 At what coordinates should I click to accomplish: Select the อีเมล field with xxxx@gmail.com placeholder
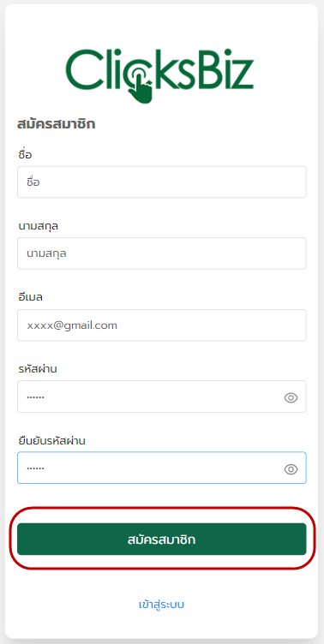click(x=162, y=325)
